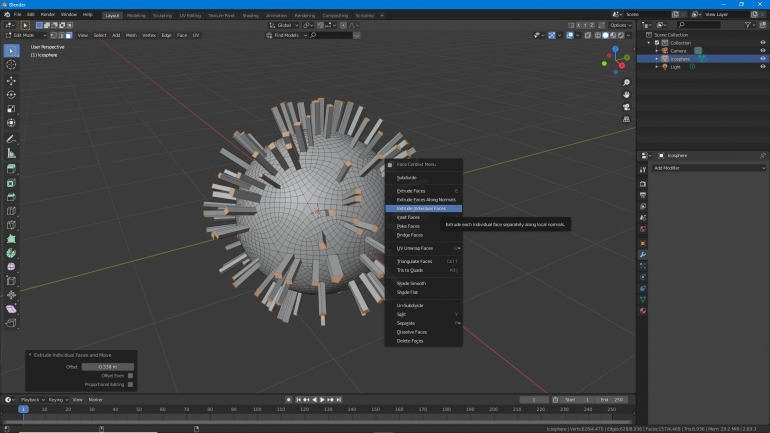Select the Scale tool
Image resolution: width=770 pixels, height=433 pixels.
tap(11, 109)
